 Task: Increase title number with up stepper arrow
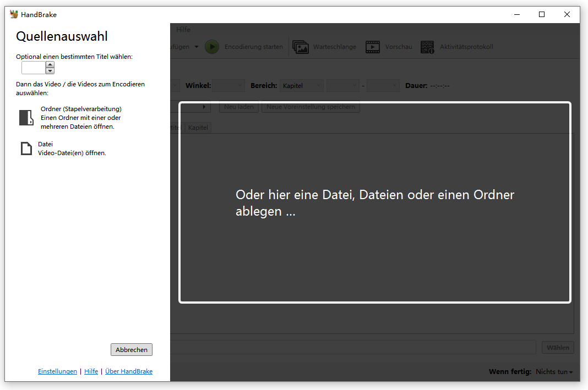(x=50, y=64)
